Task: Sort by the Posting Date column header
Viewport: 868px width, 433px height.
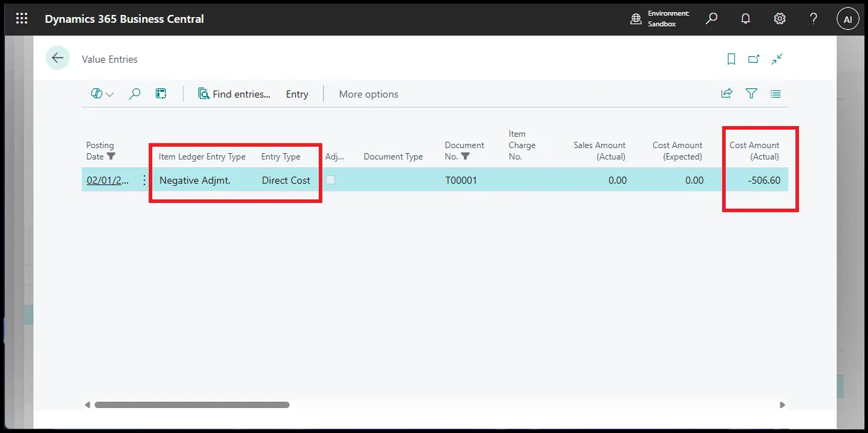Action: (100, 150)
